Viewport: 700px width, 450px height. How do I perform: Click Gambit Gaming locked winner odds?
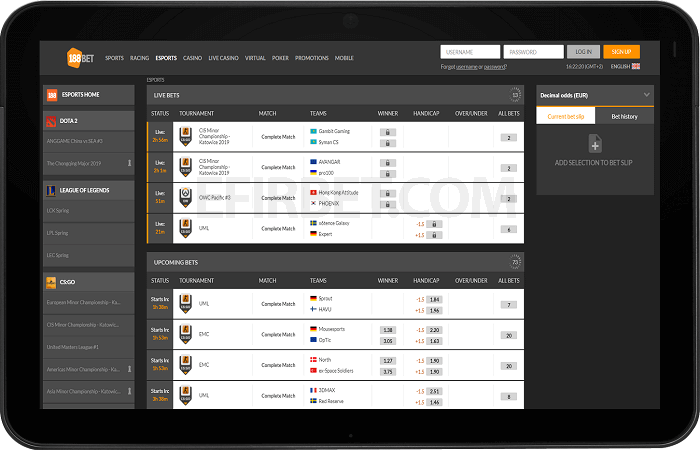[388, 133]
